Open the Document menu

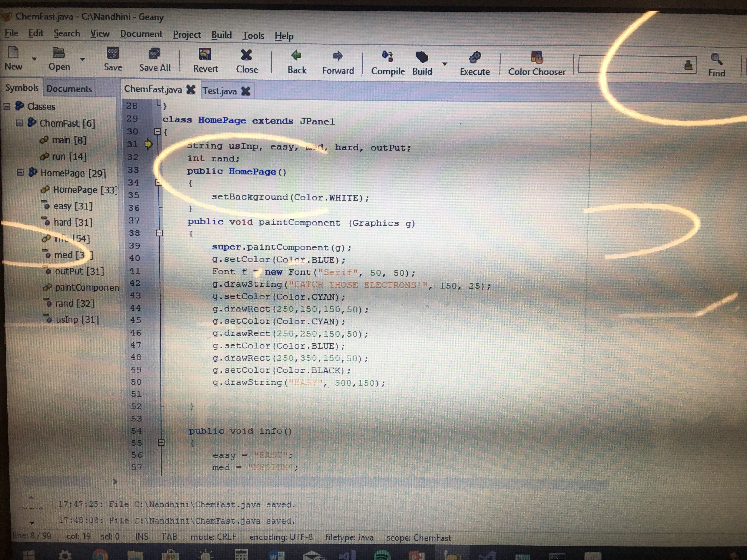(x=141, y=34)
